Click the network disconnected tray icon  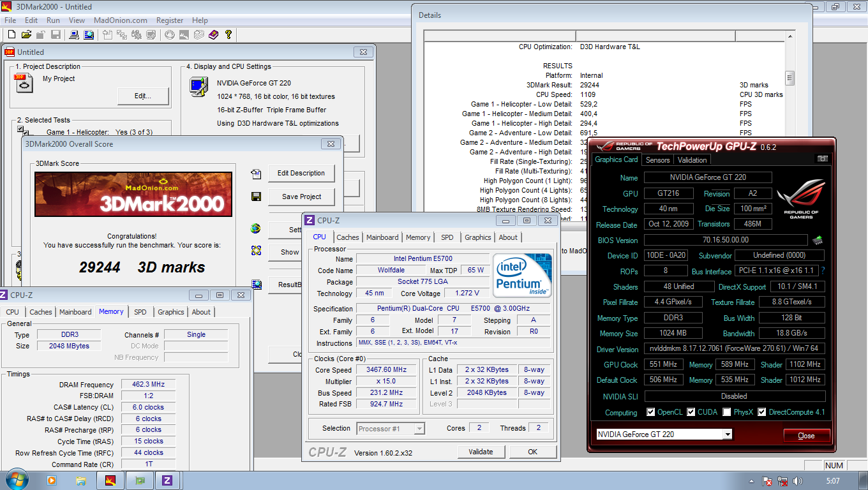point(781,480)
